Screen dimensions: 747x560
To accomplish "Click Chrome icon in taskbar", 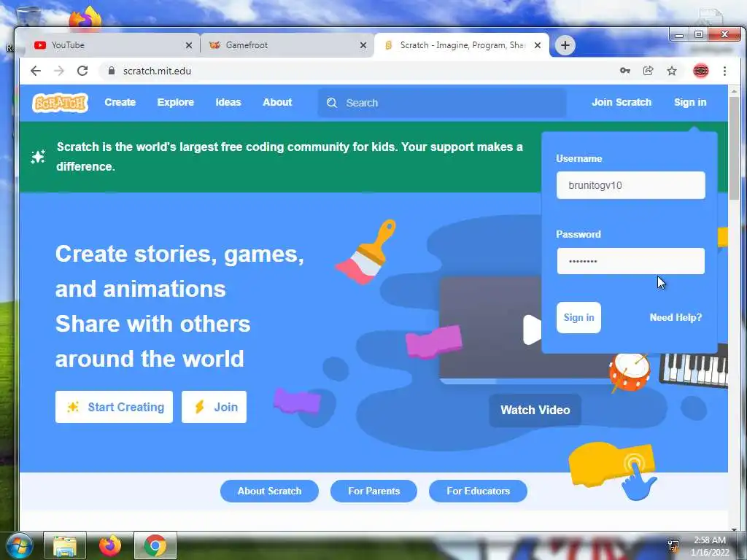I will pyautogui.click(x=155, y=545).
